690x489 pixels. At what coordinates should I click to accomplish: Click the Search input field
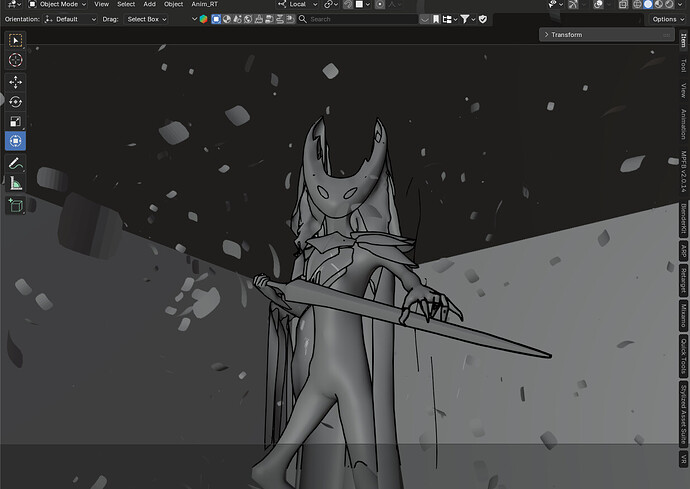(x=358, y=19)
